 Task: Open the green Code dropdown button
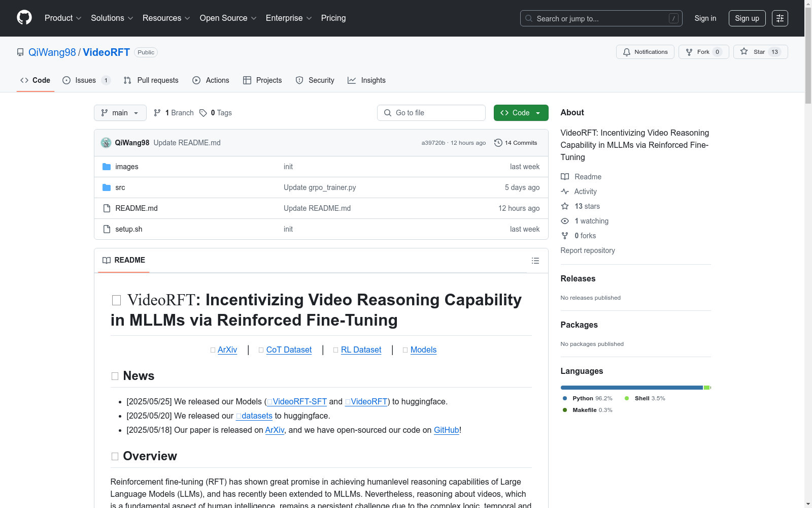[521, 113]
